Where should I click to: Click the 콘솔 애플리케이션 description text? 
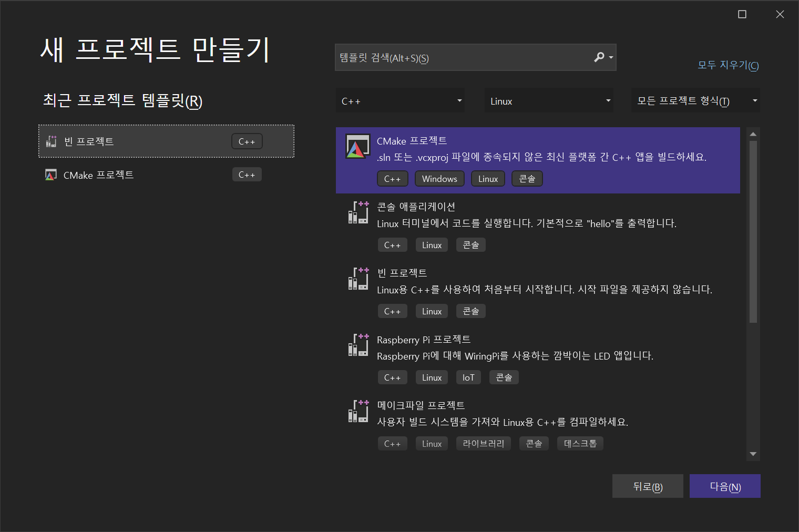[x=527, y=223]
